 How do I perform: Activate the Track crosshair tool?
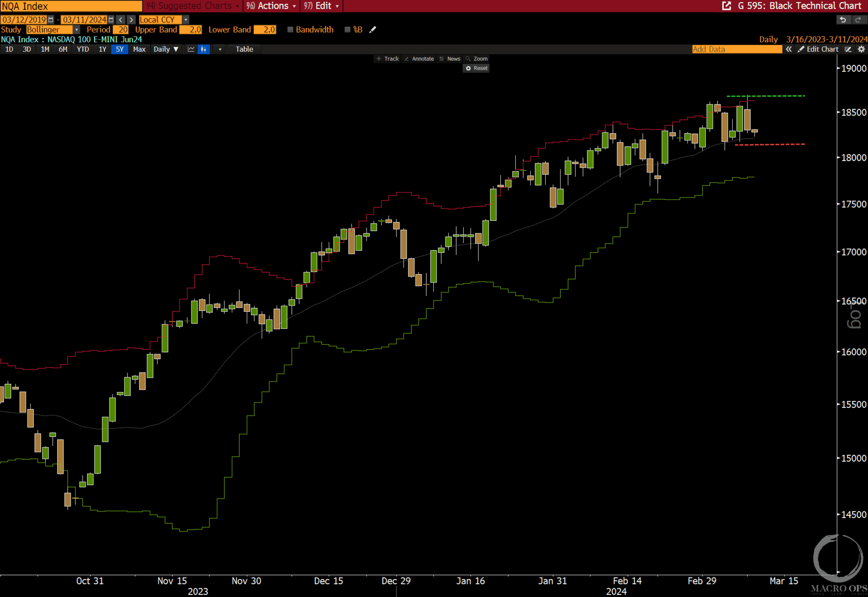coord(387,59)
